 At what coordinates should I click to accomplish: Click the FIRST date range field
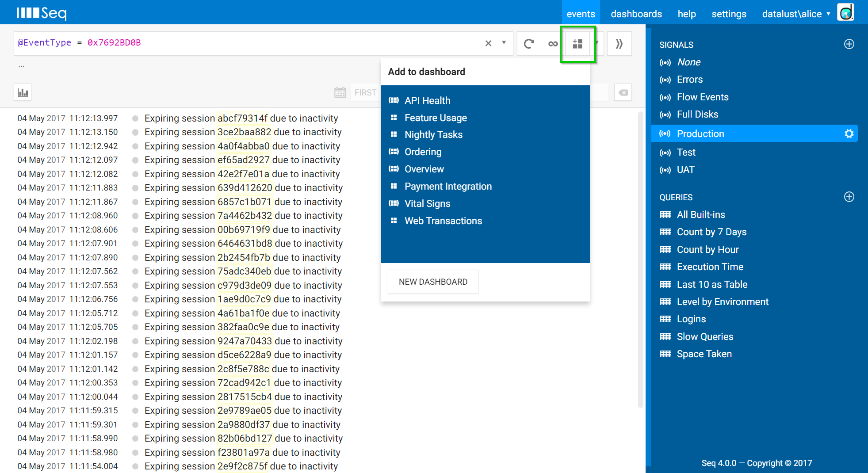(x=366, y=92)
